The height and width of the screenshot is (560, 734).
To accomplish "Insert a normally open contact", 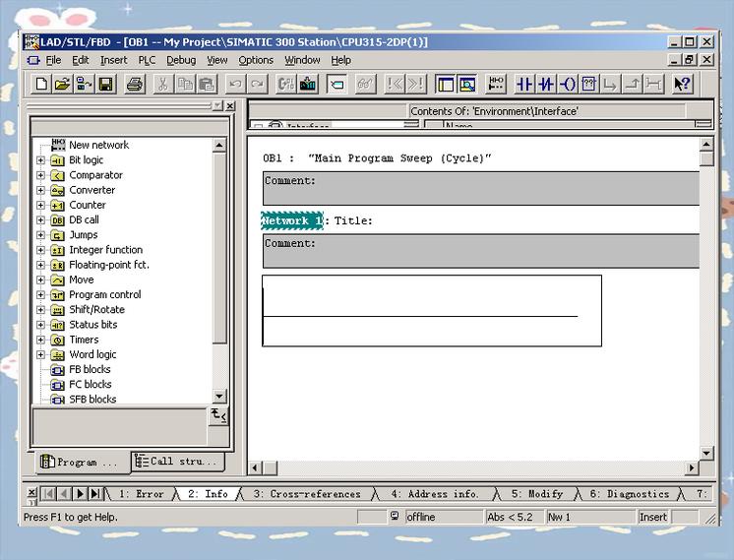I will coord(524,85).
